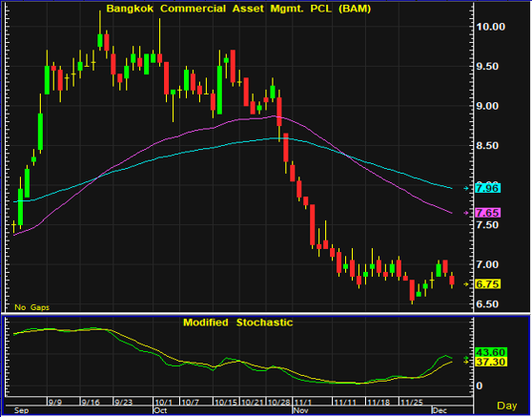Image resolution: width=532 pixels, height=417 pixels.
Task: Click the green 43.60 stochastic value label
Action: (x=491, y=352)
